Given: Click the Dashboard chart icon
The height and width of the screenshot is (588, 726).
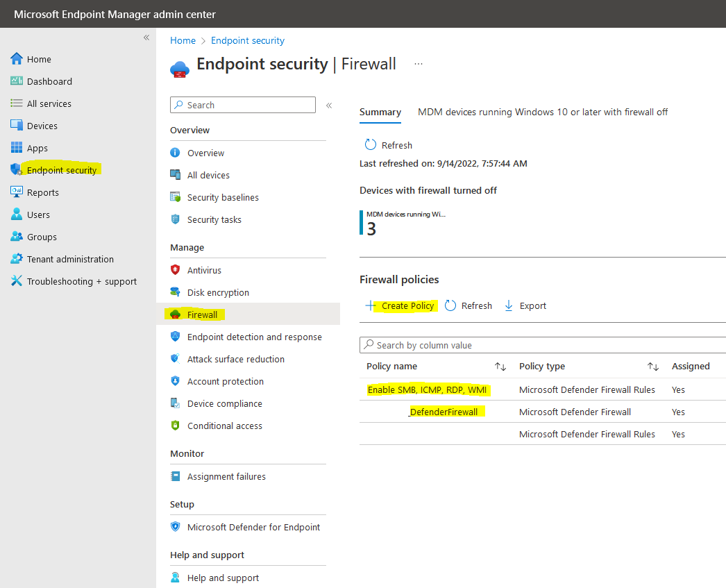Looking at the screenshot, I should click(17, 81).
